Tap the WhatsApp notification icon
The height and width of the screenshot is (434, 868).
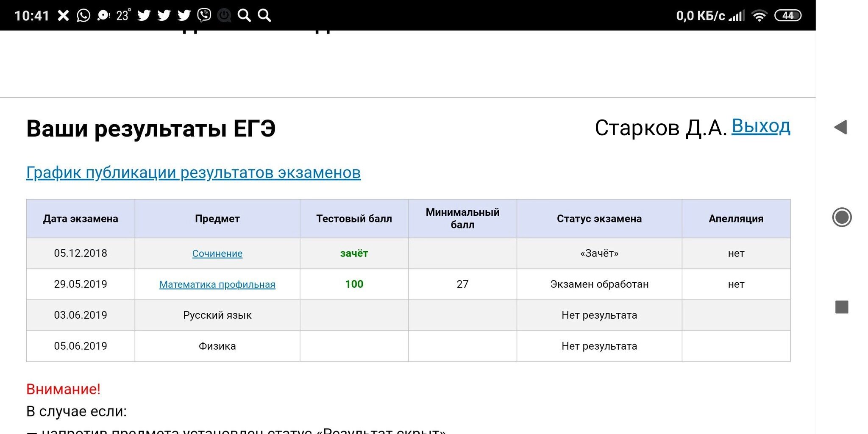click(83, 16)
